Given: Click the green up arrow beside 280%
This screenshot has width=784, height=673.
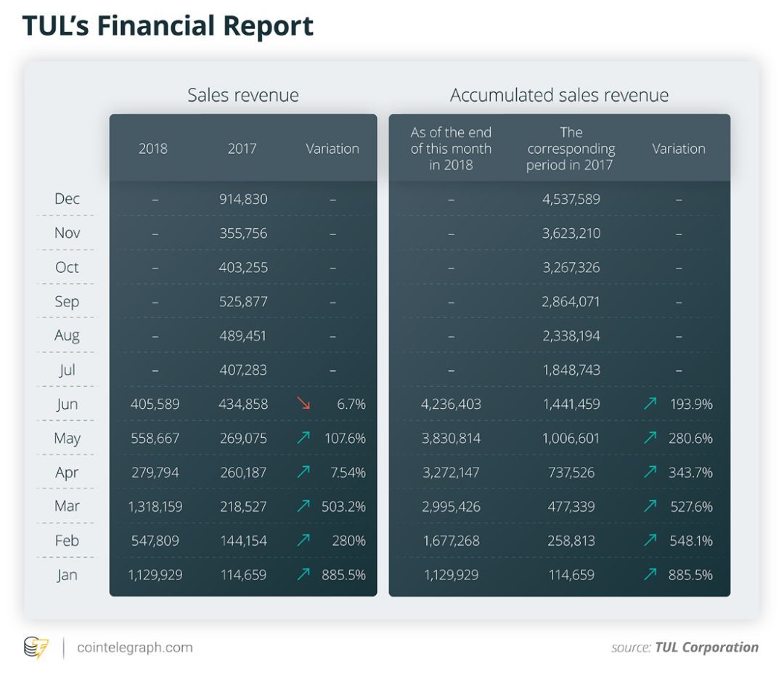Looking at the screenshot, I should [x=303, y=540].
